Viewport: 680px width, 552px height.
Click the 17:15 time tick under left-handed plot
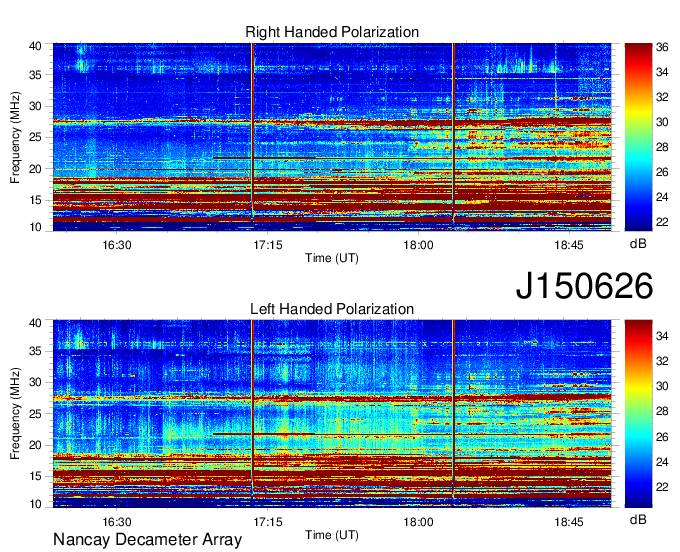click(268, 522)
